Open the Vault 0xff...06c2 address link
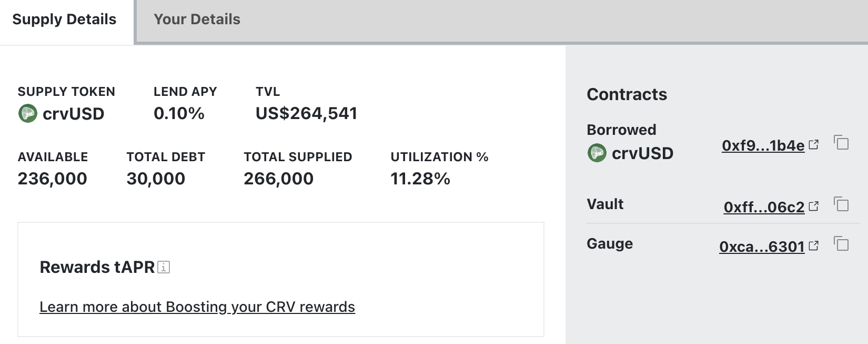This screenshot has height=344, width=868. click(764, 207)
